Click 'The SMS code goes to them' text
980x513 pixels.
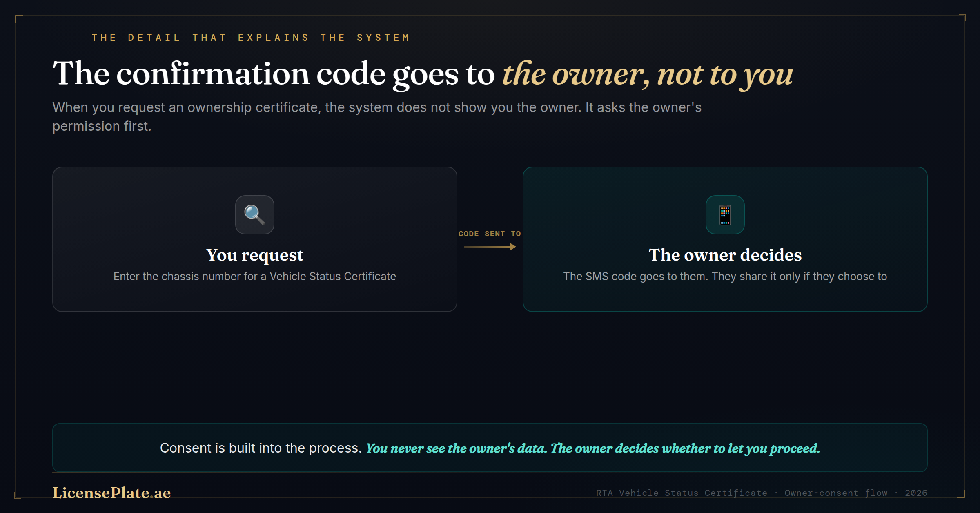click(x=725, y=277)
